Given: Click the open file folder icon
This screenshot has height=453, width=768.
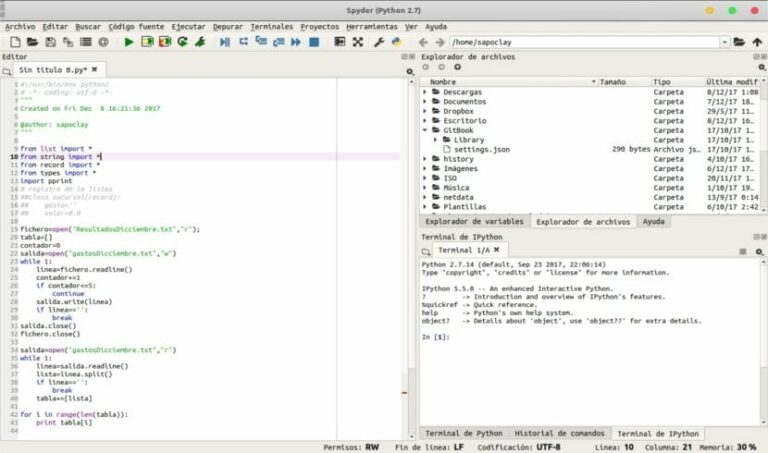Looking at the screenshot, I should tap(32, 42).
